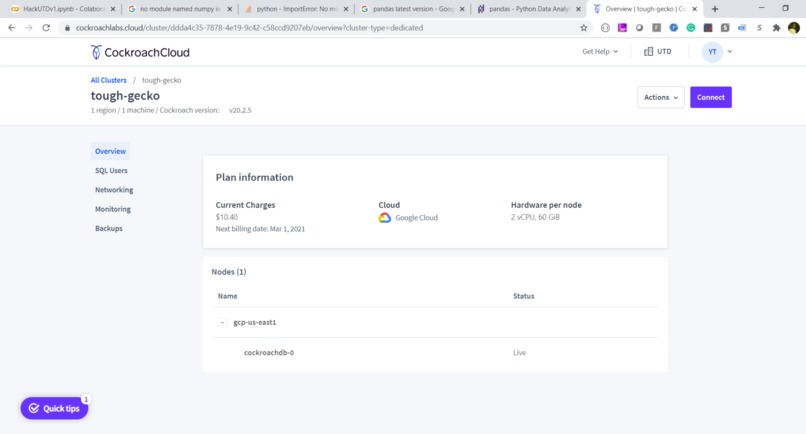Viewport: 806px width, 434px height.
Task: Click the Status column header
Action: [523, 296]
